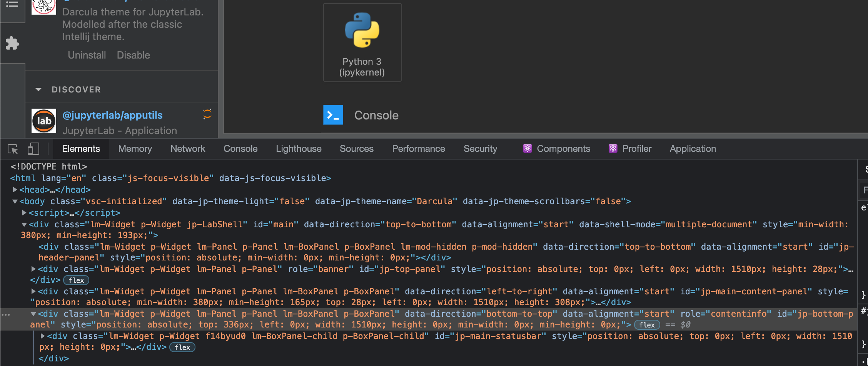Viewport: 868px width, 366px height.
Task: Collapse the body element node
Action: 15,201
